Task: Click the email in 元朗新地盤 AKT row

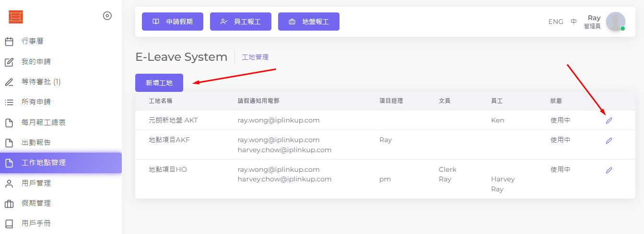Action: pos(279,120)
